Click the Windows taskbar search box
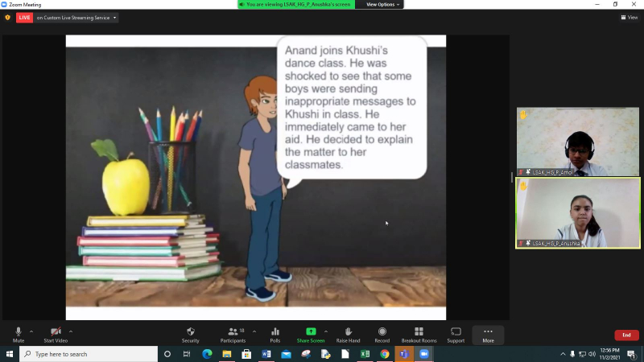Image resolution: width=644 pixels, height=362 pixels. pyautogui.click(x=89, y=354)
